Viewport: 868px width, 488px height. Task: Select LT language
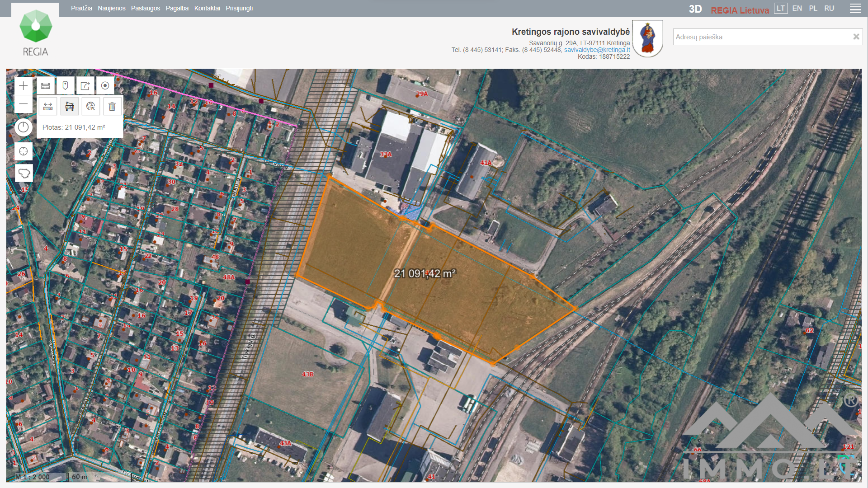pos(781,8)
